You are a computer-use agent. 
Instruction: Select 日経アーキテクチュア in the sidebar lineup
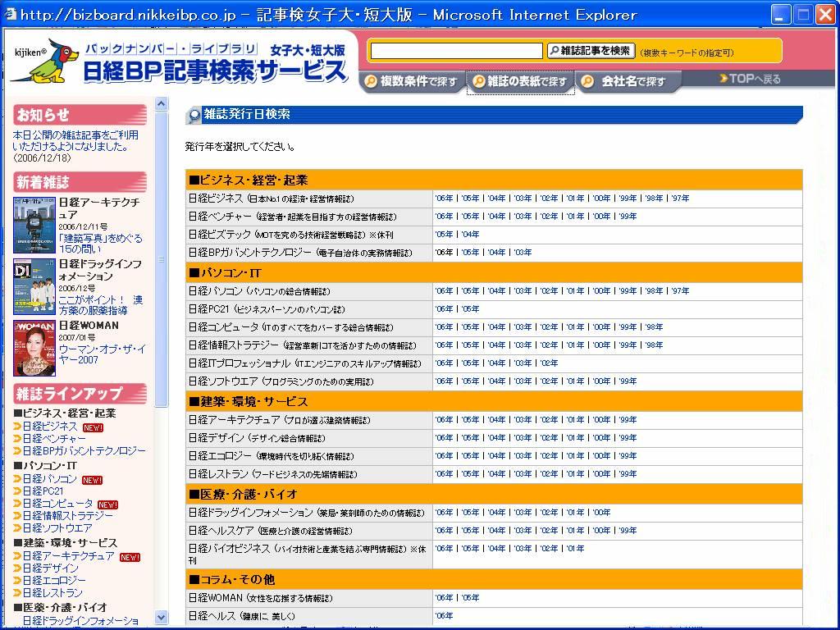coord(69,556)
